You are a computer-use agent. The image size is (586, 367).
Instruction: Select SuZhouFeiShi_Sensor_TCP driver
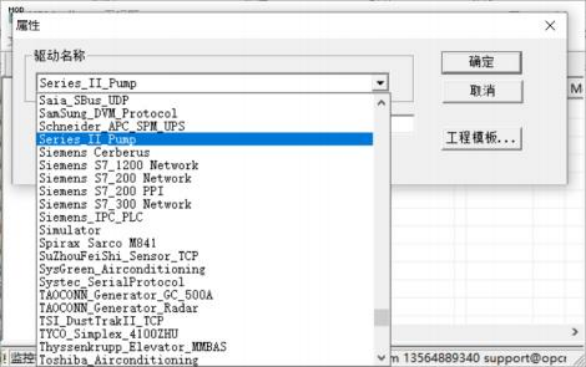(x=206, y=256)
